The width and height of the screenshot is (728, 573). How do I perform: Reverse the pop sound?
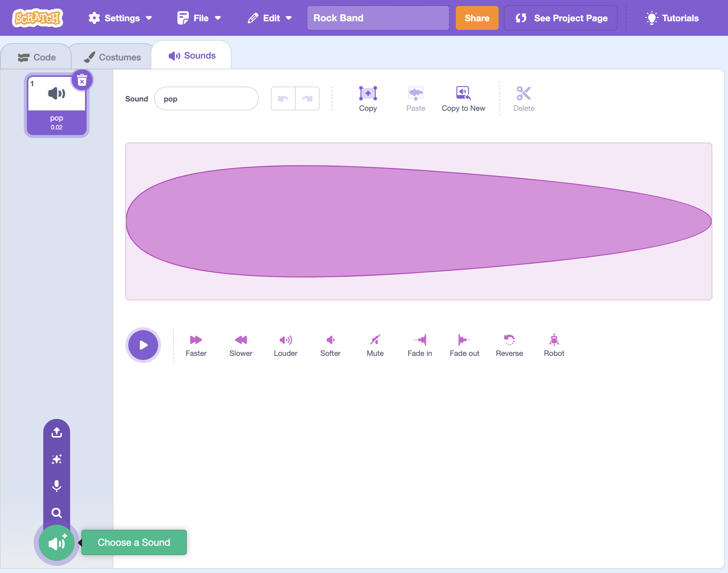point(509,345)
